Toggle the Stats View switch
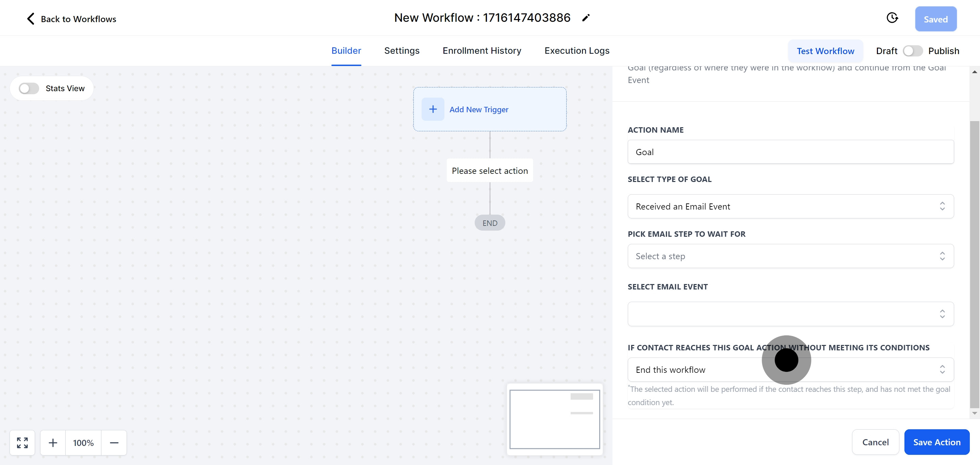 pos(29,88)
